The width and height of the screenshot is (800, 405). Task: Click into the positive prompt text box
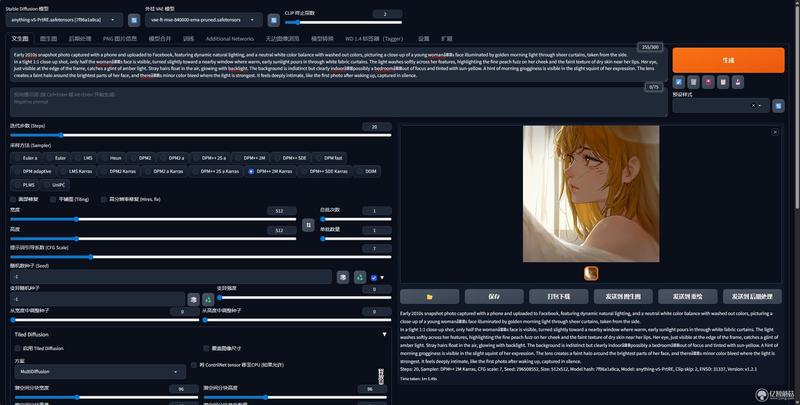[338, 65]
